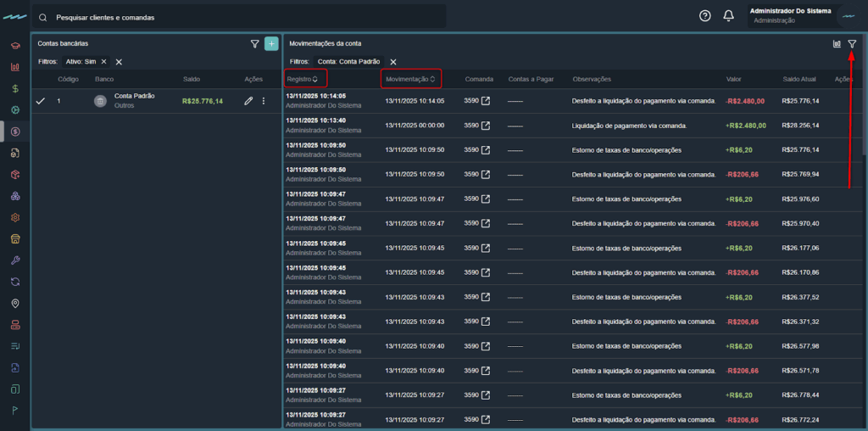This screenshot has height=431, width=868.
Task: Open the filter for Movimentações da conta
Action: click(x=852, y=44)
